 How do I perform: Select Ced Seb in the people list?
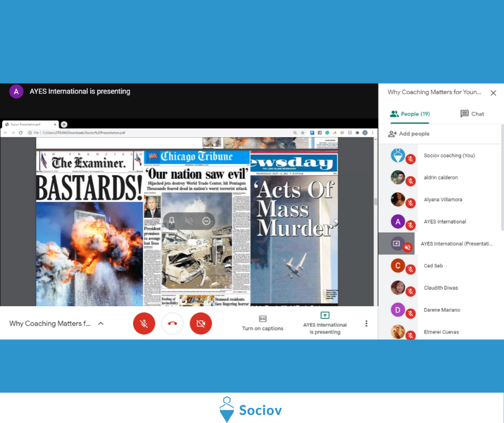(x=440, y=266)
